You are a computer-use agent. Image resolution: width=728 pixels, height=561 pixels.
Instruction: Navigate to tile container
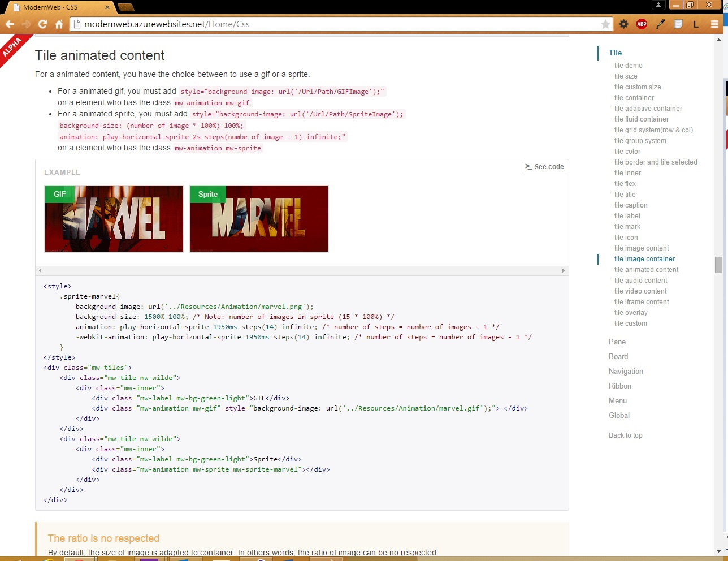[634, 98]
